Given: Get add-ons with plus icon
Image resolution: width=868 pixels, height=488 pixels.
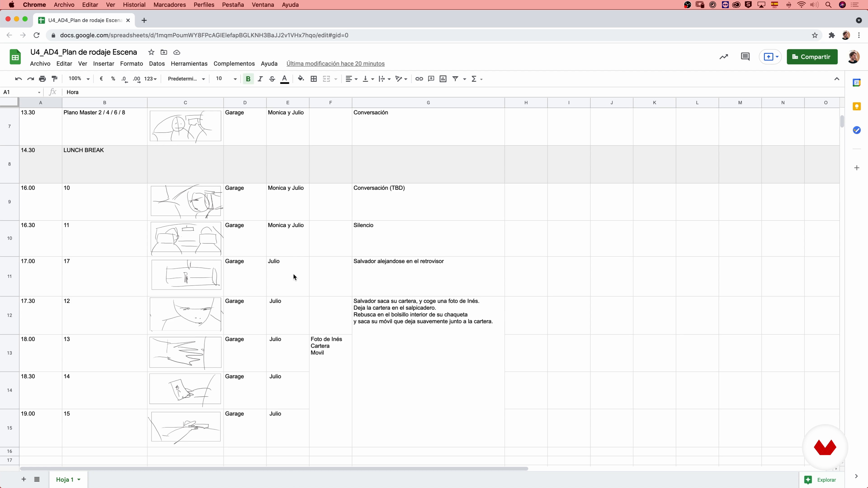Looking at the screenshot, I should click(856, 168).
